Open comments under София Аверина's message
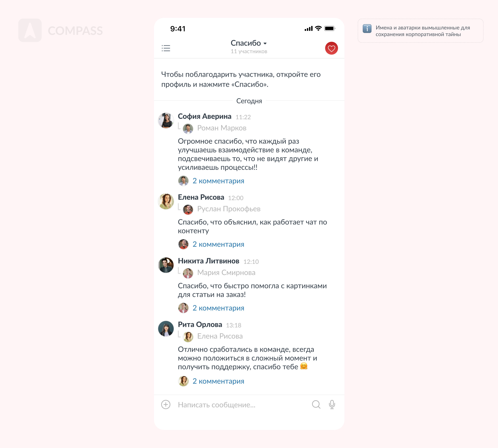 click(218, 181)
